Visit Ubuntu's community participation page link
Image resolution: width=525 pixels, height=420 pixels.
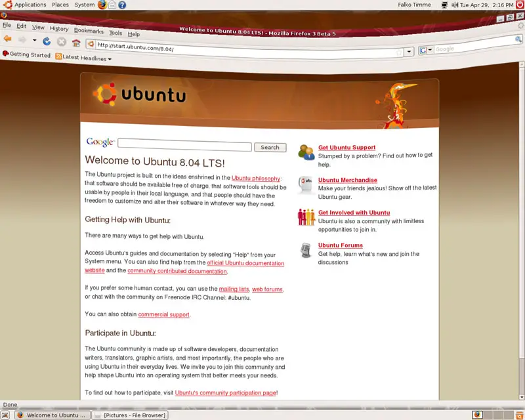[226, 392]
